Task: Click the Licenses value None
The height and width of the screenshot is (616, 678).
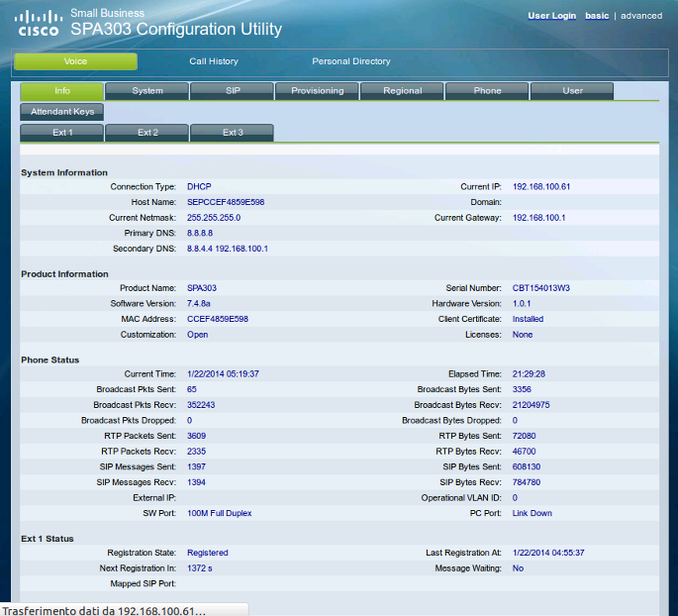Action: click(523, 335)
